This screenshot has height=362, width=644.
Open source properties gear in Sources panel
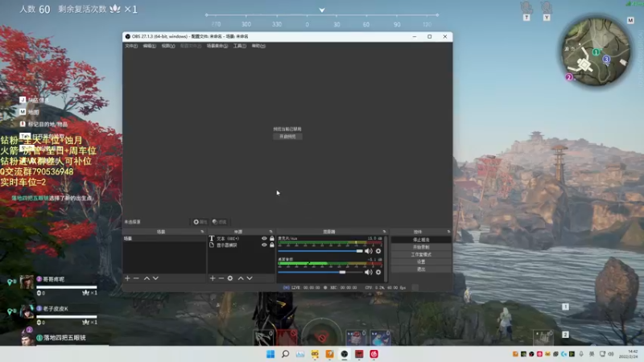coord(230,278)
